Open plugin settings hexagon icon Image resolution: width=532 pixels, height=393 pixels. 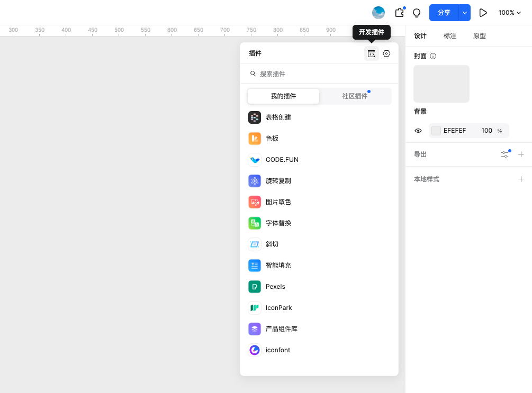[x=386, y=53]
